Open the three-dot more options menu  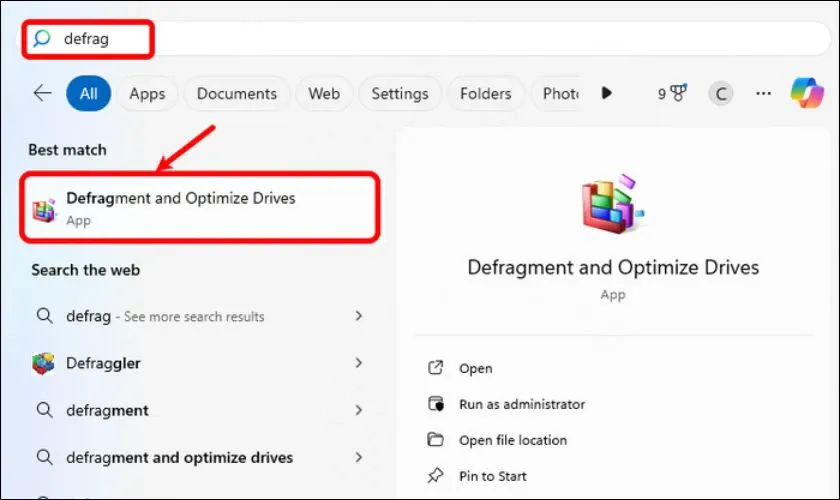click(x=763, y=93)
